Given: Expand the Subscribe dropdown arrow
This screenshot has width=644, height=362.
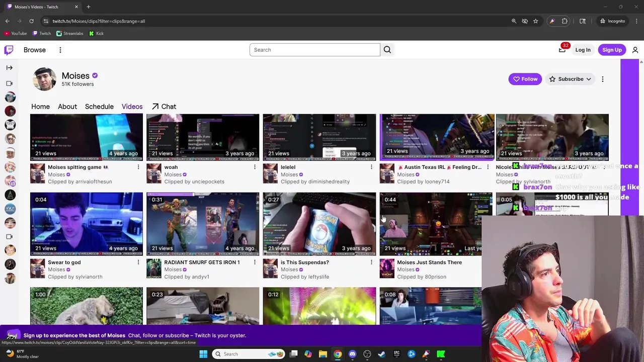Looking at the screenshot, I should [x=588, y=79].
